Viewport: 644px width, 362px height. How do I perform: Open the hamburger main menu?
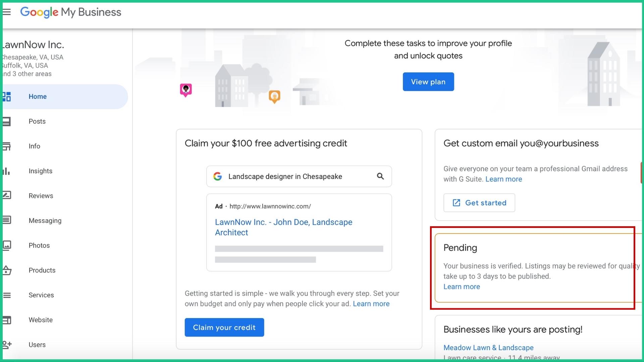click(7, 12)
